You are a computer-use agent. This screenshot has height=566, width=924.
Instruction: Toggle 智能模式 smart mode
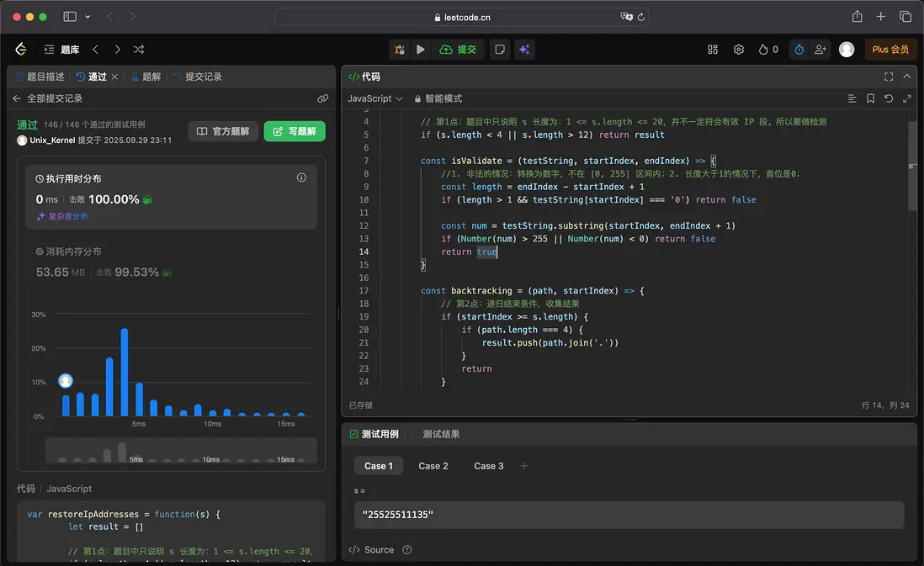click(437, 98)
